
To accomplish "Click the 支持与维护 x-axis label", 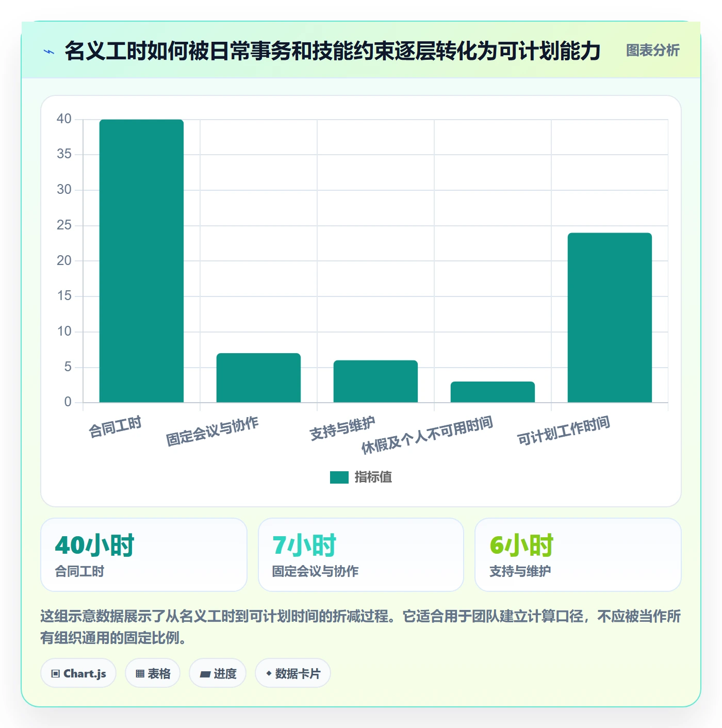I will 342,428.
